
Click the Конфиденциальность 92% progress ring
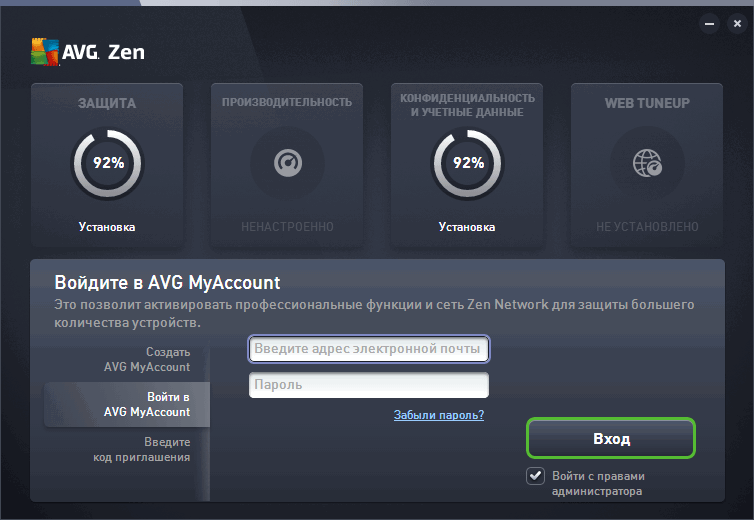[x=467, y=163]
